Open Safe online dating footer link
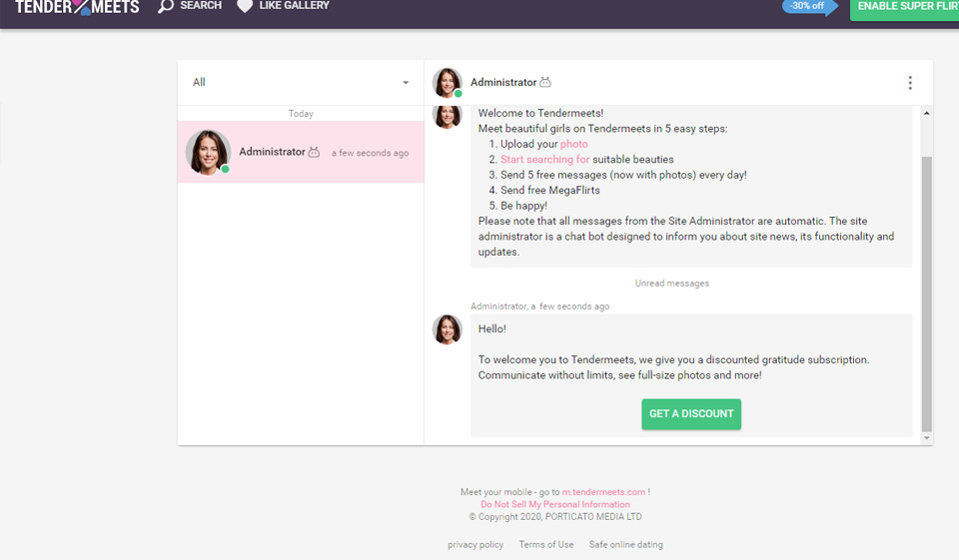 (625, 545)
